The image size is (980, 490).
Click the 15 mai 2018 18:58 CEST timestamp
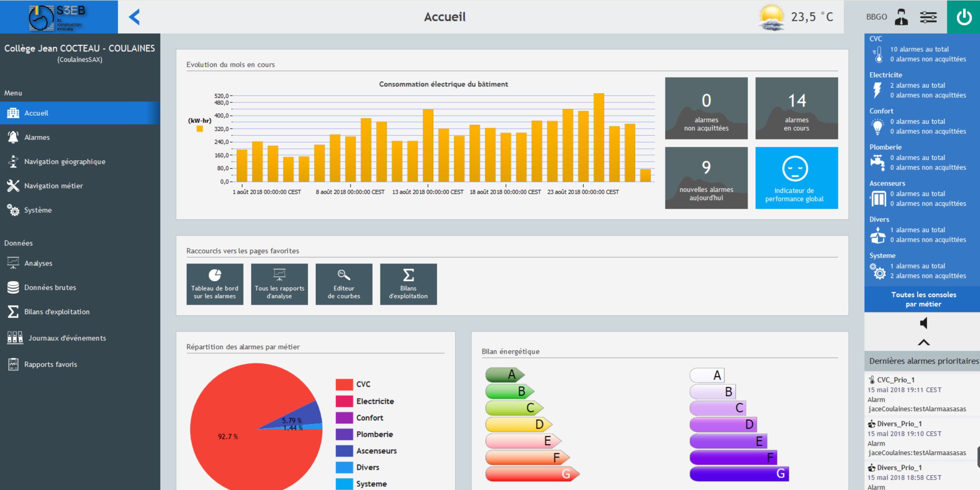[x=904, y=478]
